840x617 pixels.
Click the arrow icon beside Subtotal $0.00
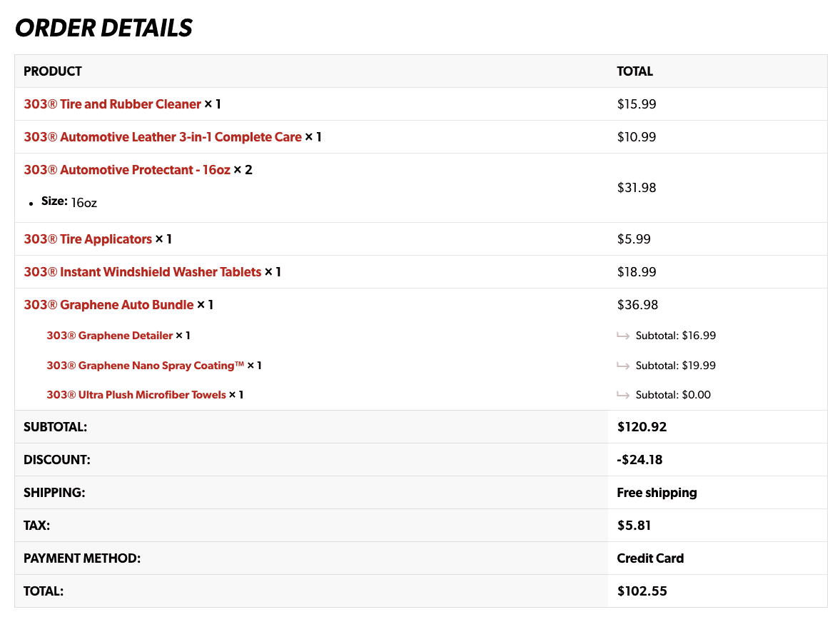(x=623, y=396)
